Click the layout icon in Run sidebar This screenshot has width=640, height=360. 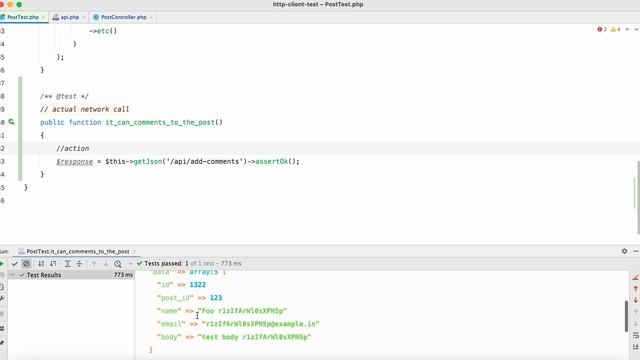pyautogui.click(x=2, y=328)
